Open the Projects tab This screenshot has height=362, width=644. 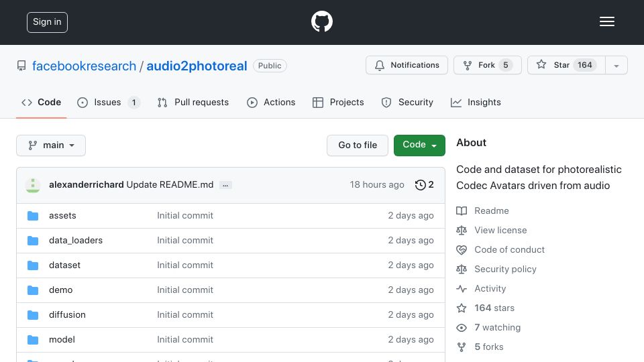click(x=338, y=102)
